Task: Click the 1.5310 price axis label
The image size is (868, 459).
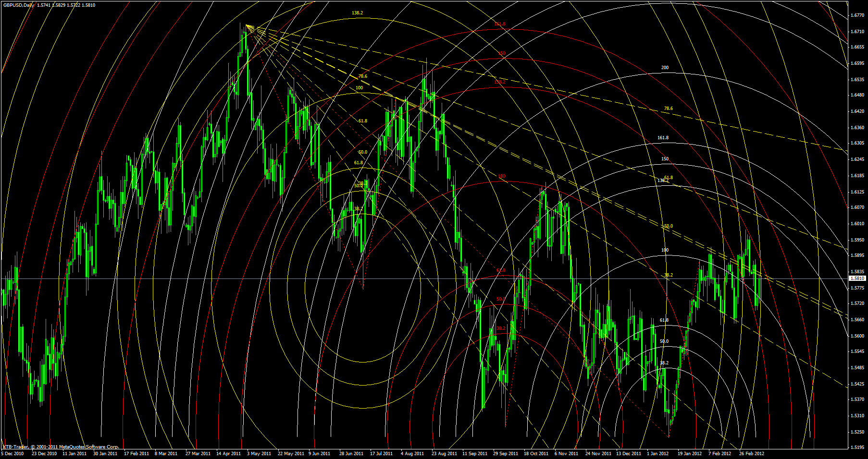Action: [857, 416]
